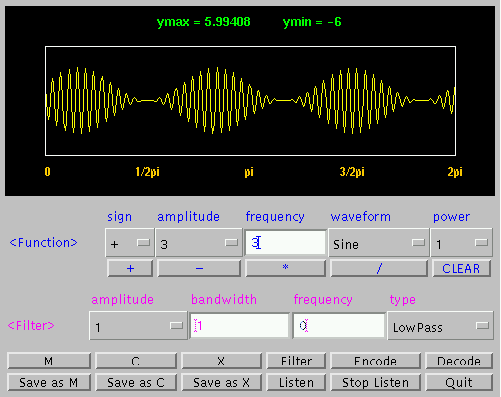501x397 pixels.
Task: Click the magenta 'type' column header
Action: click(x=403, y=300)
